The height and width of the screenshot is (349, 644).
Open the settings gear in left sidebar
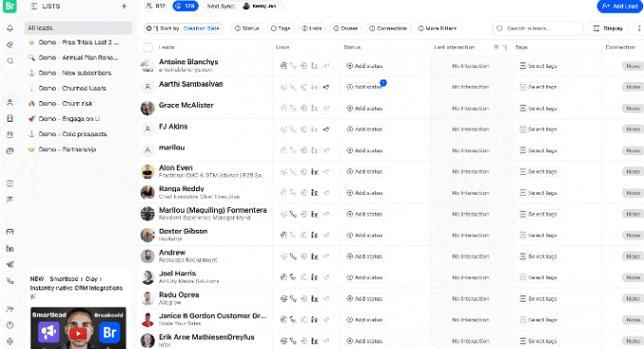coord(10,340)
